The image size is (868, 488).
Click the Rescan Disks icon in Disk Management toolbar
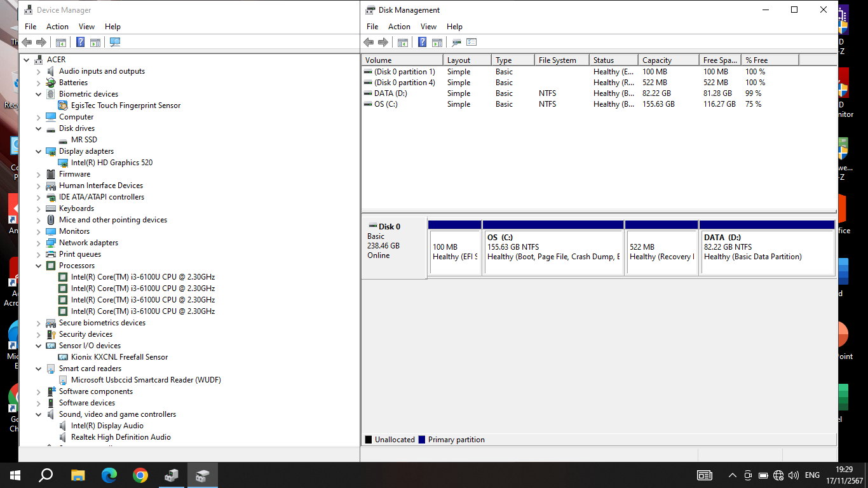456,43
